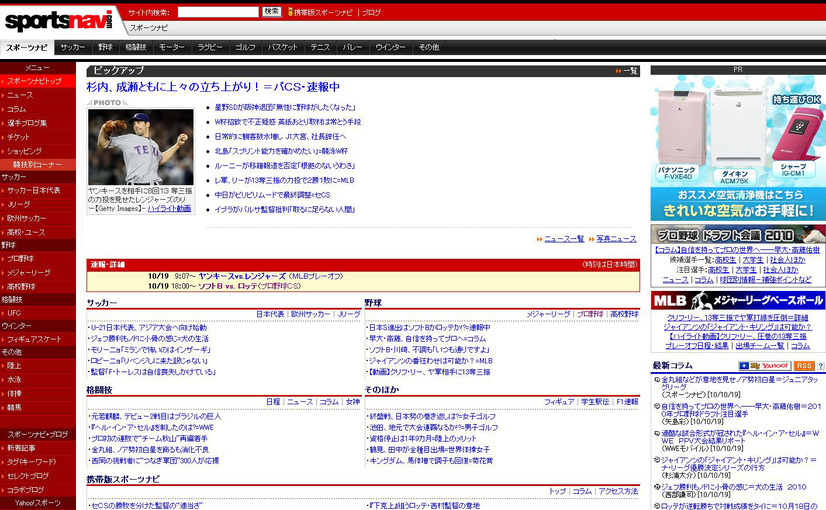Open the ブログ link in the header
The image size is (826, 510).
[371, 12]
